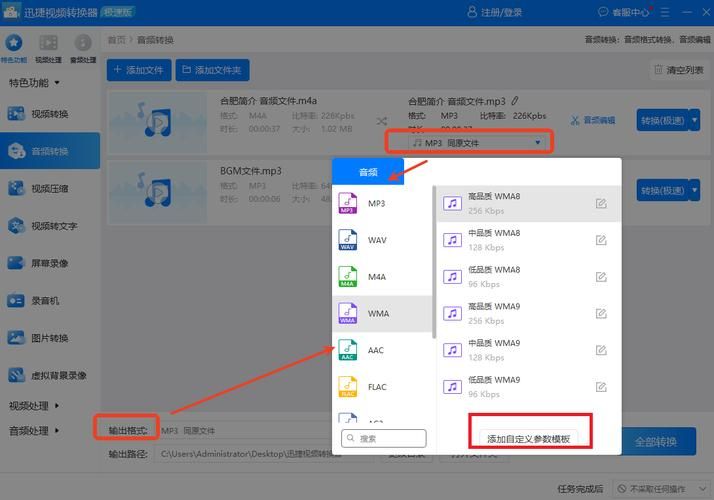Image resolution: width=714 pixels, height=500 pixels.
Task: Open dropdown arrow beside second 转换(极速)
Action: click(x=694, y=190)
